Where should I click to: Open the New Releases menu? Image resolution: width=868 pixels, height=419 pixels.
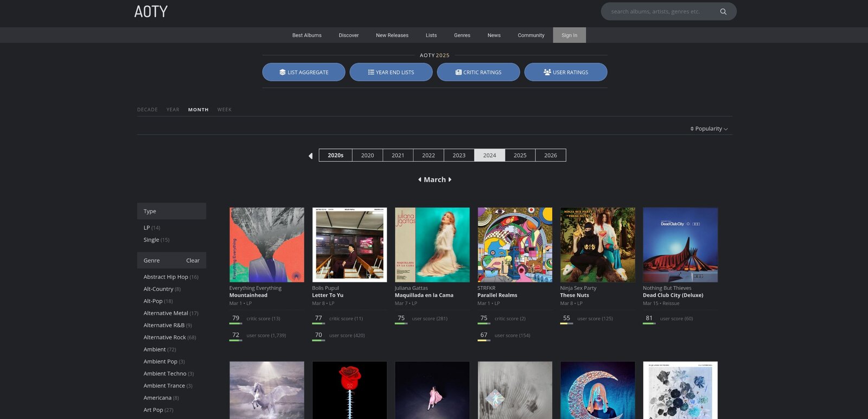pos(392,35)
